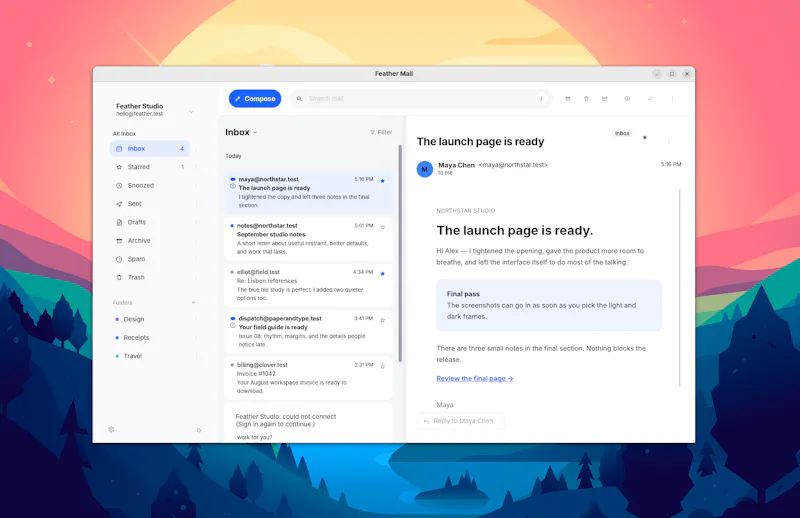
Task: Open the Your field guide is ready email
Action: tap(308, 332)
